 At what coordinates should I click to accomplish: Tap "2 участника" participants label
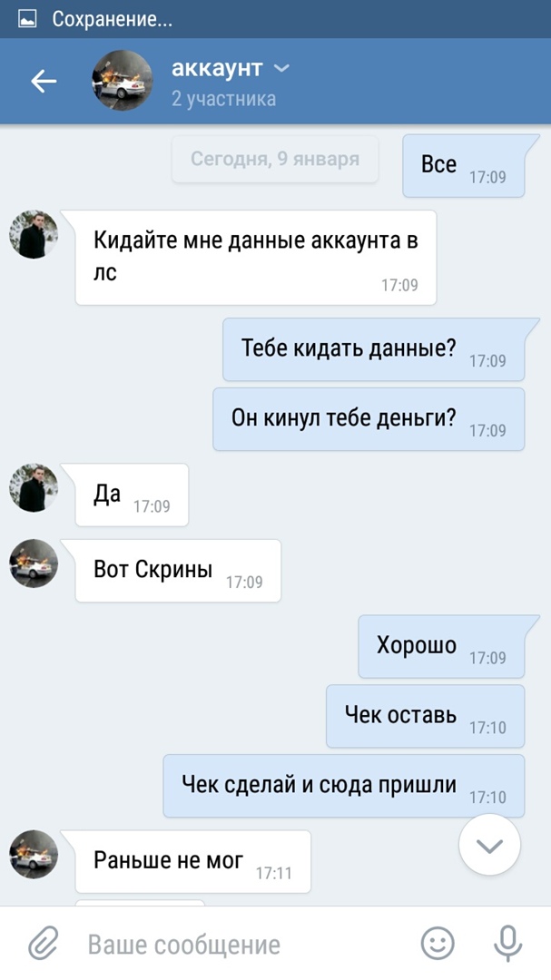point(223,99)
